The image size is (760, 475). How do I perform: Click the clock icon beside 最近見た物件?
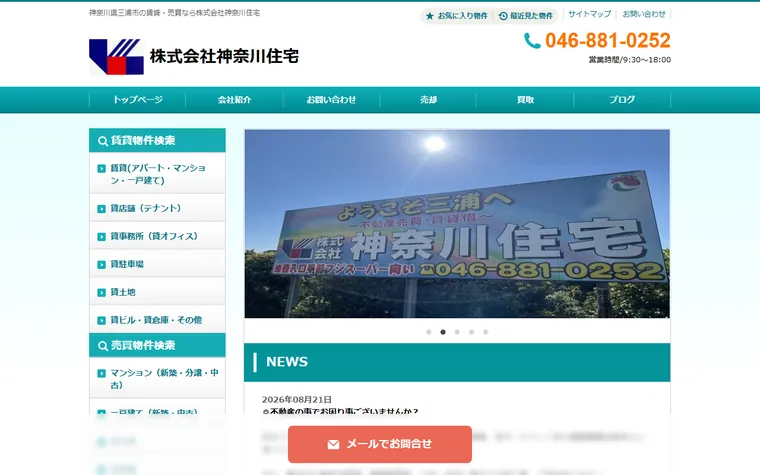503,16
